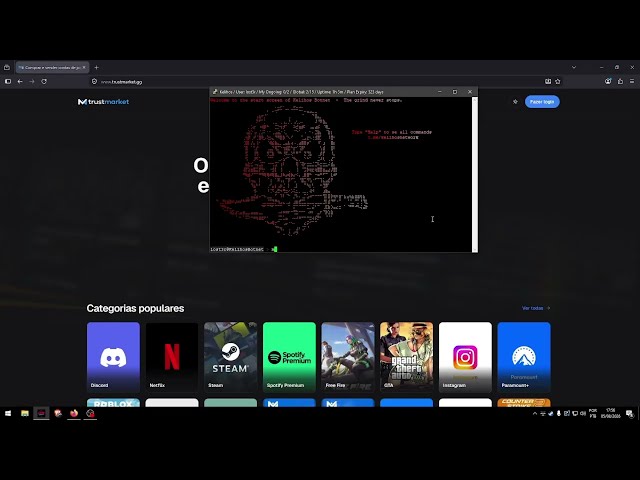
Task: Expand the system tray hidden icons chevron
Action: [x=535, y=413]
